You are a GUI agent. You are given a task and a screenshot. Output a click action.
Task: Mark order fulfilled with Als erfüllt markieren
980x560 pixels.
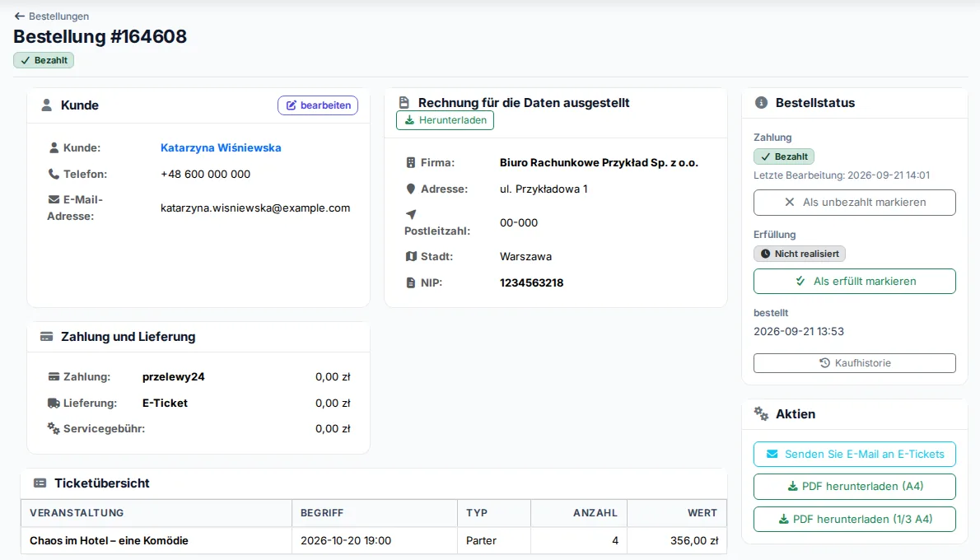point(854,282)
